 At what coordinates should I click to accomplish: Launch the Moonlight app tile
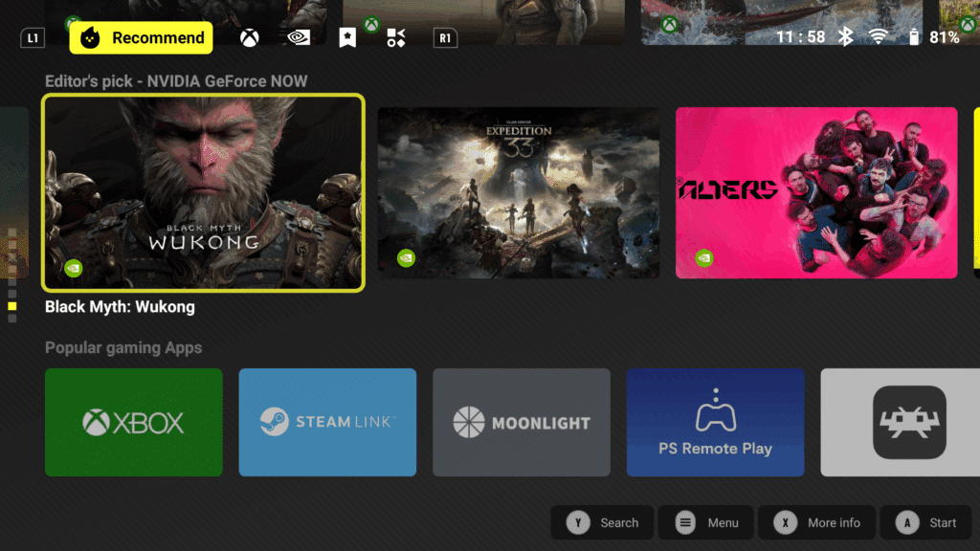point(522,422)
